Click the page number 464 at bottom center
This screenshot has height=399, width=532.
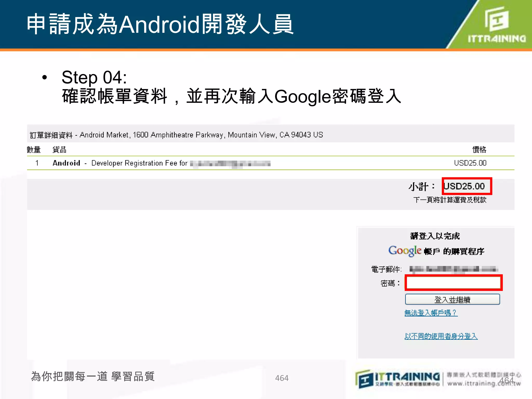(282, 378)
